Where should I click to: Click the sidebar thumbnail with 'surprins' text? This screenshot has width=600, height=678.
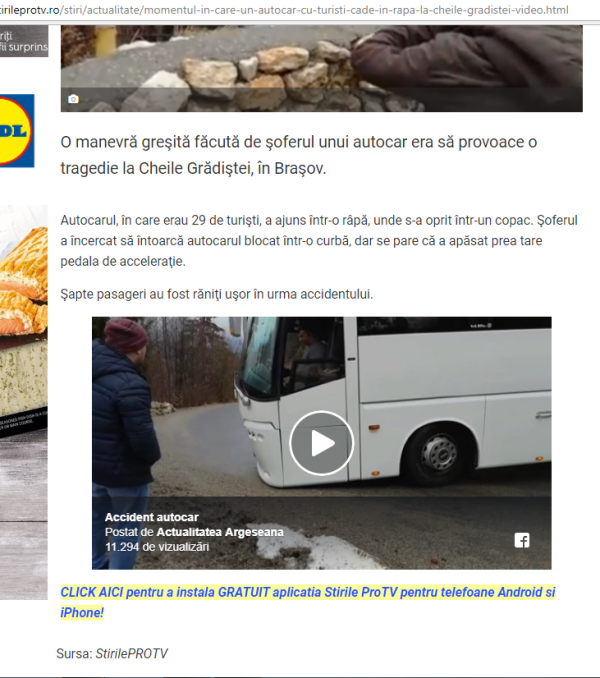(x=24, y=41)
